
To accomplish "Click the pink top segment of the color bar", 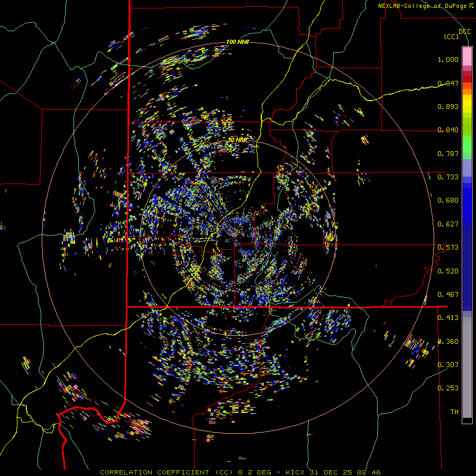I will (467, 56).
